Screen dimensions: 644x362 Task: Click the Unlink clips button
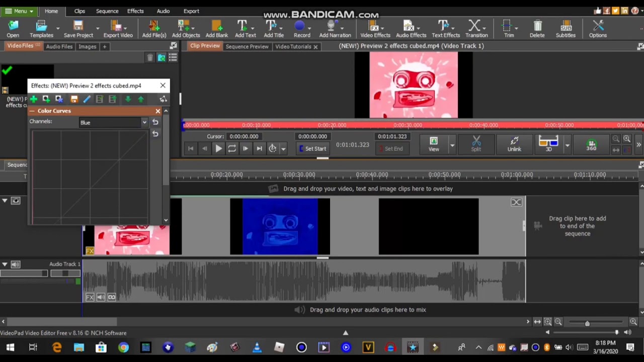tap(514, 144)
